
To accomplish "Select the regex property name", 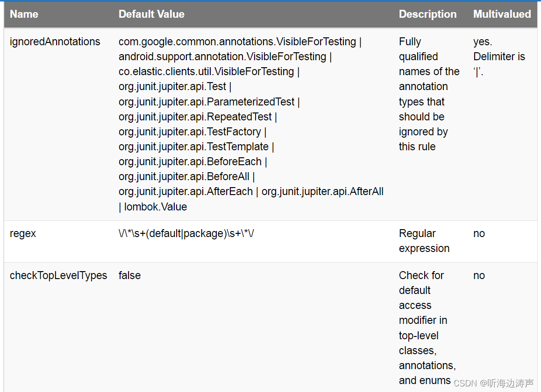I will click(23, 233).
